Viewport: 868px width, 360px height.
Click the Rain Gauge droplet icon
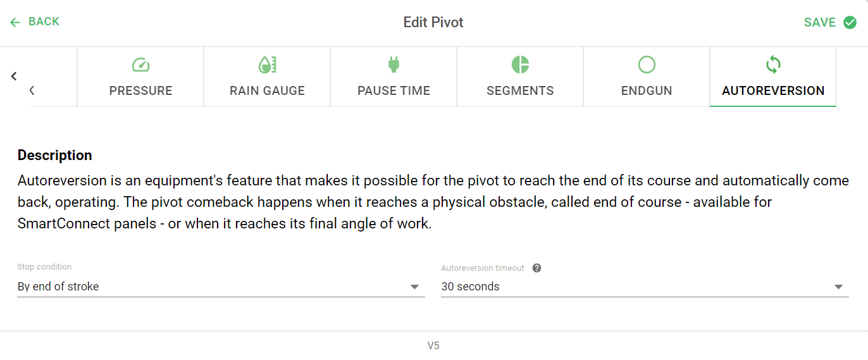pyautogui.click(x=267, y=65)
